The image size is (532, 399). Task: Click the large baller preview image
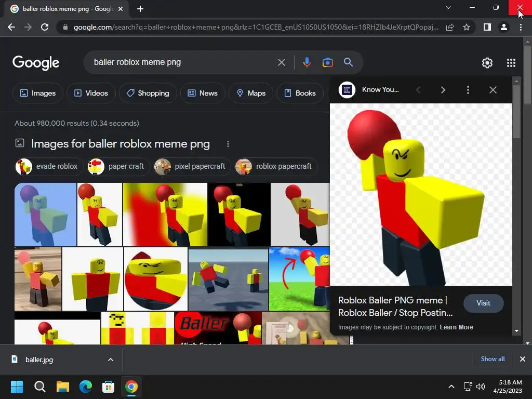tap(421, 194)
